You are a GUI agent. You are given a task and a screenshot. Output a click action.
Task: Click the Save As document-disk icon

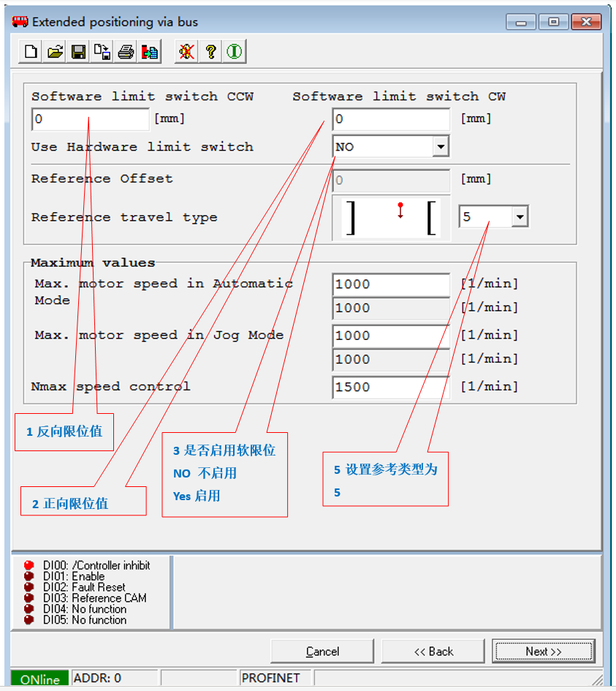[x=102, y=52]
